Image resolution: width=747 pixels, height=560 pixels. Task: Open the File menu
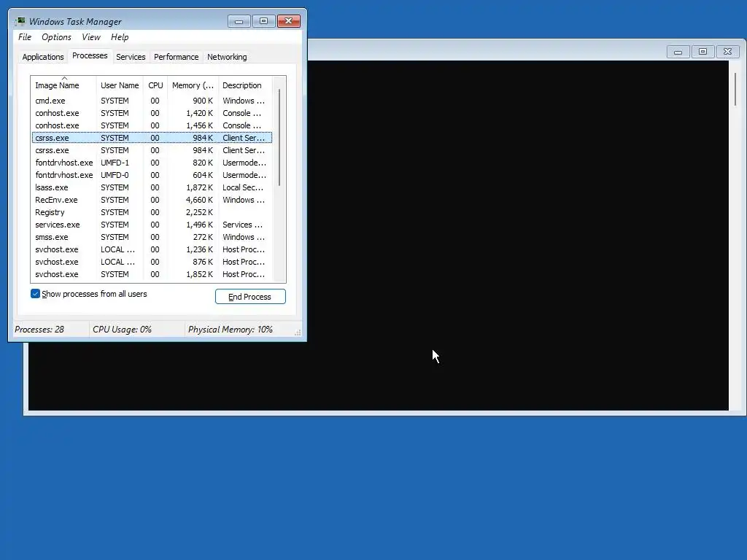point(25,37)
